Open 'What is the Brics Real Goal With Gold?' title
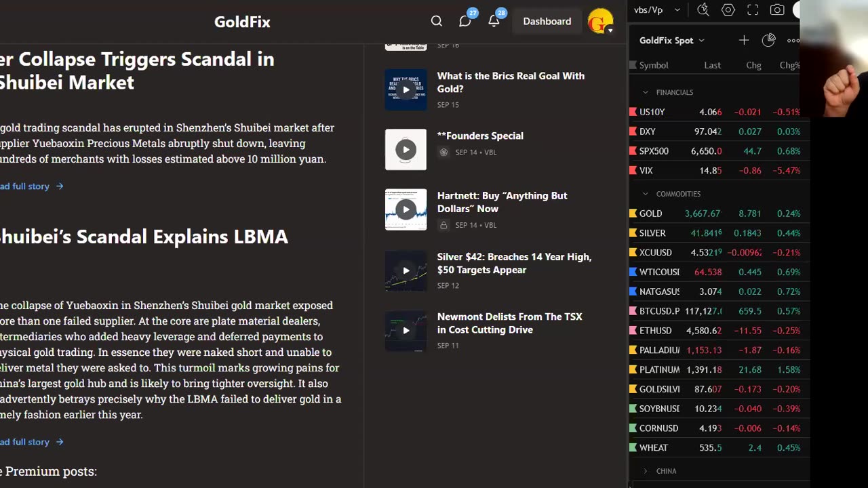The height and width of the screenshot is (488, 868). click(511, 82)
